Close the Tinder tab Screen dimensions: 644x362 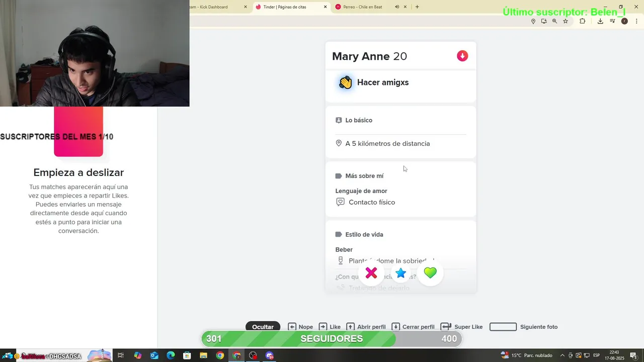(325, 7)
